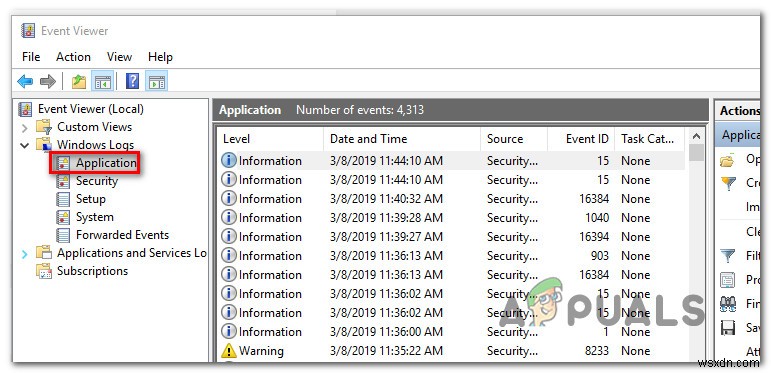The height and width of the screenshot is (373, 771).
Task: Select the Application log in tree
Action: coord(106,163)
